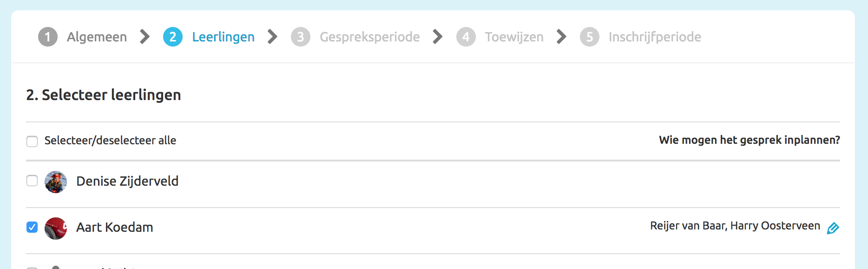Check the box for Denise Zijderveld
Screen dimensions: 868x269
click(x=32, y=181)
